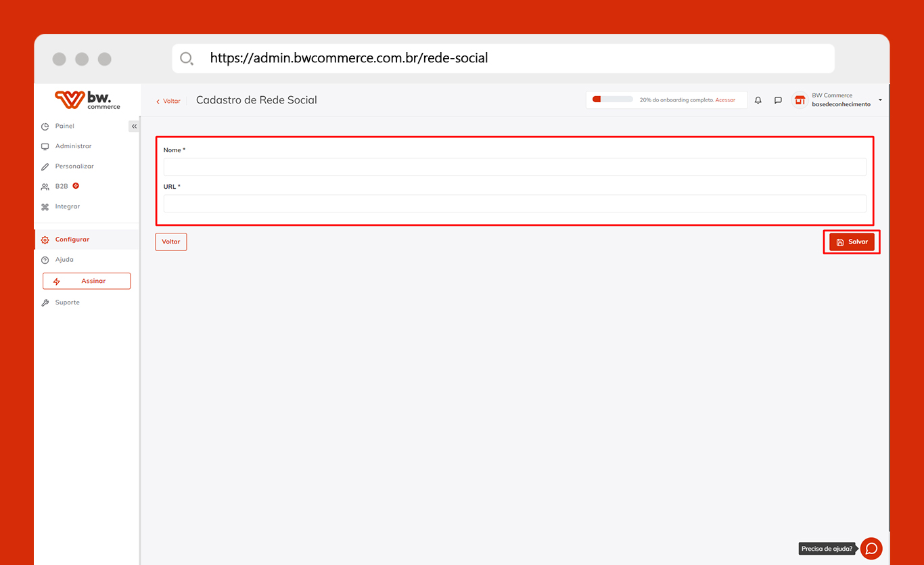Open the Painel menu item

[x=65, y=127]
